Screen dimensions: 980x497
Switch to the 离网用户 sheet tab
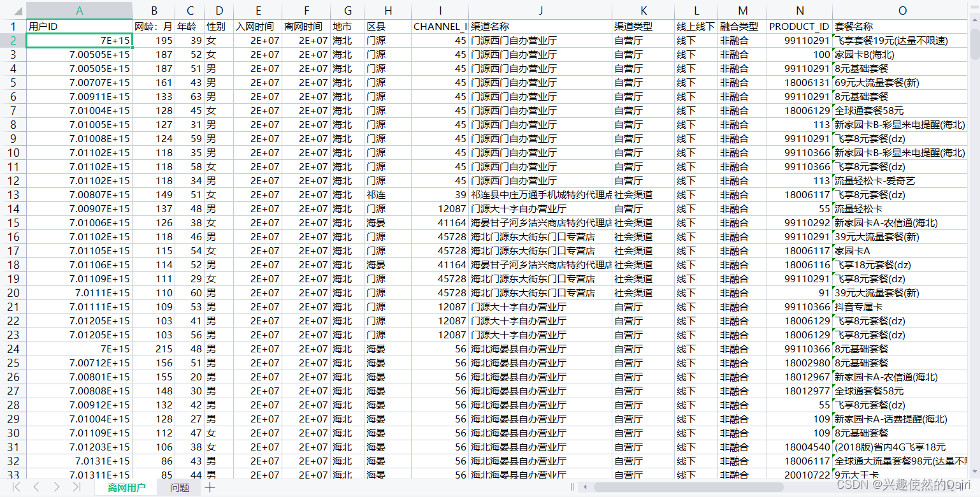click(x=126, y=487)
